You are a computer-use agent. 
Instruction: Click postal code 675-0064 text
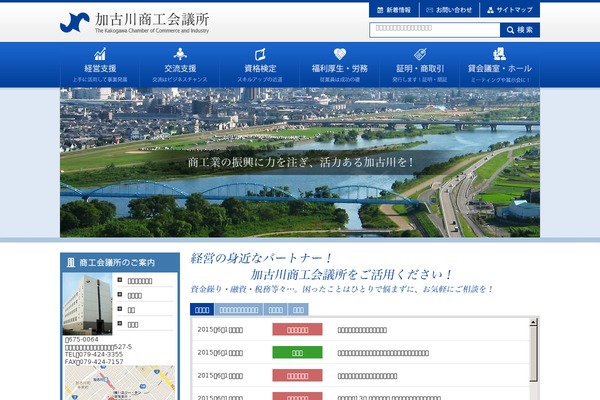pos(82,340)
